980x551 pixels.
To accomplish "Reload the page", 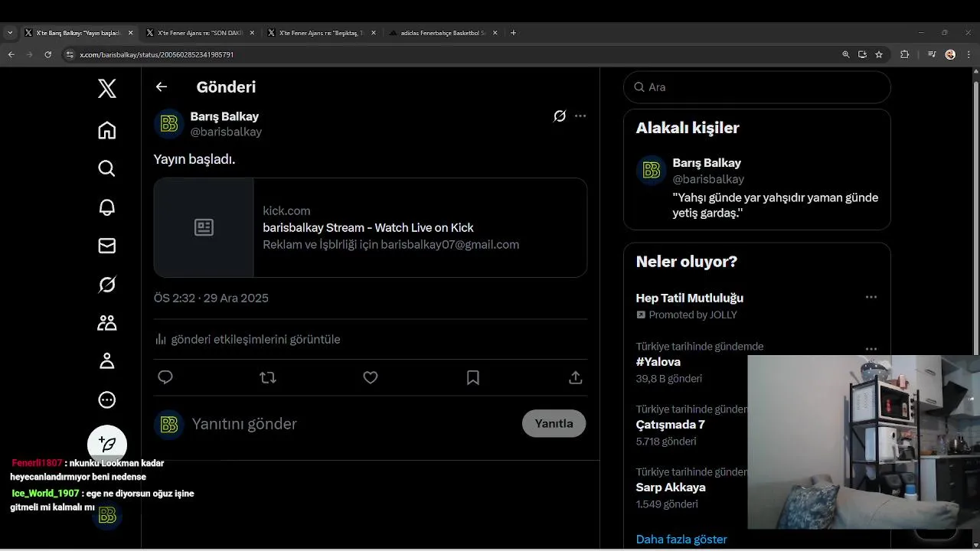I will 48,54.
